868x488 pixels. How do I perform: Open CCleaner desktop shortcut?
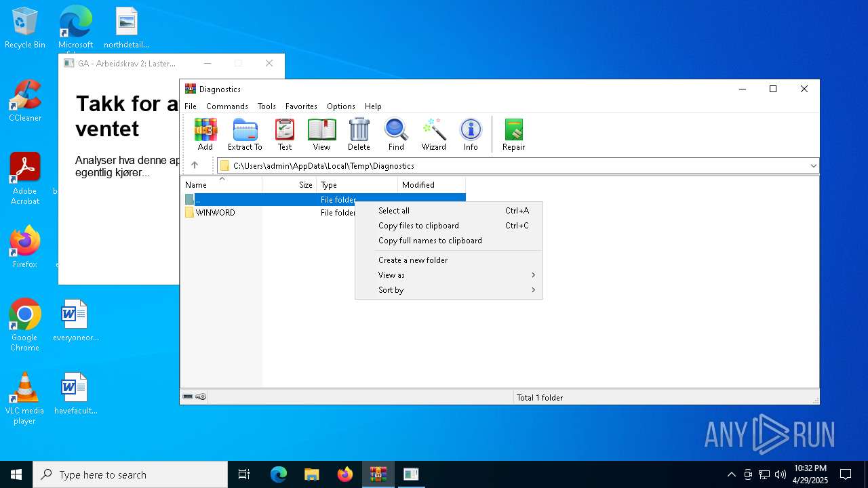25,101
